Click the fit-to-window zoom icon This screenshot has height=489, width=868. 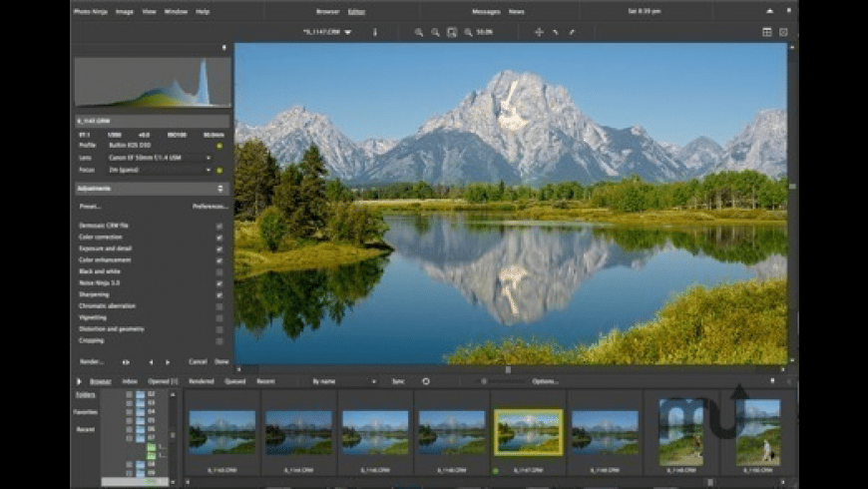[452, 32]
